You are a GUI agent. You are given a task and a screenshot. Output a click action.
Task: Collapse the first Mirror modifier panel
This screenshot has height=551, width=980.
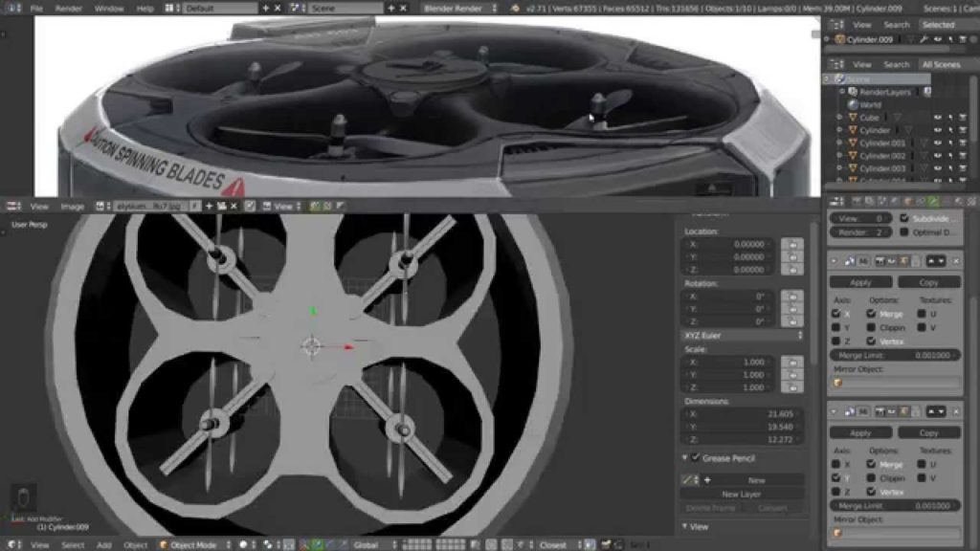click(834, 261)
